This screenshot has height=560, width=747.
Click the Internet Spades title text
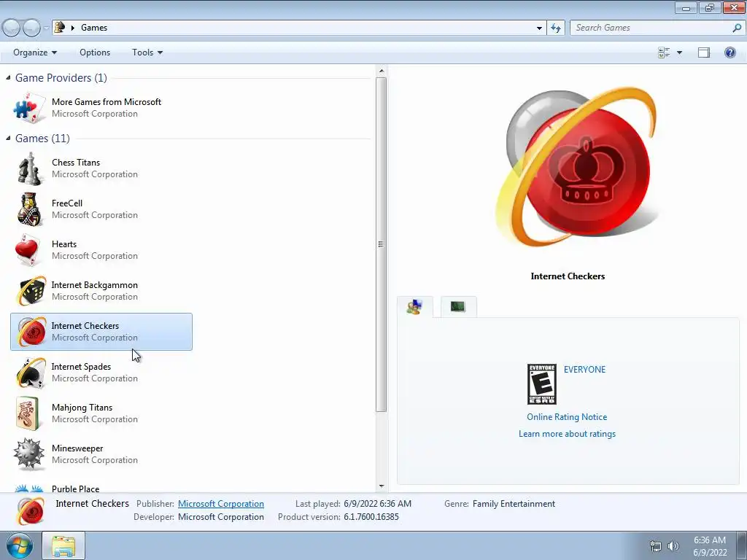tap(81, 367)
